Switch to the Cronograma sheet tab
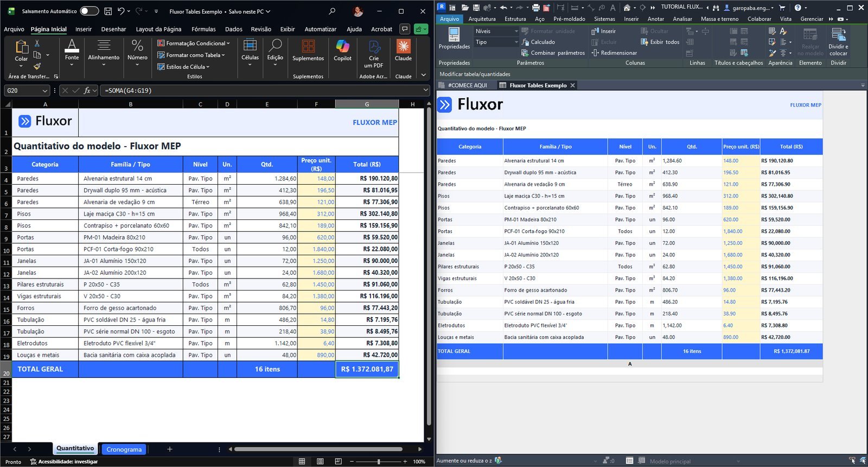Screen dimensions: 868x467 [124, 450]
